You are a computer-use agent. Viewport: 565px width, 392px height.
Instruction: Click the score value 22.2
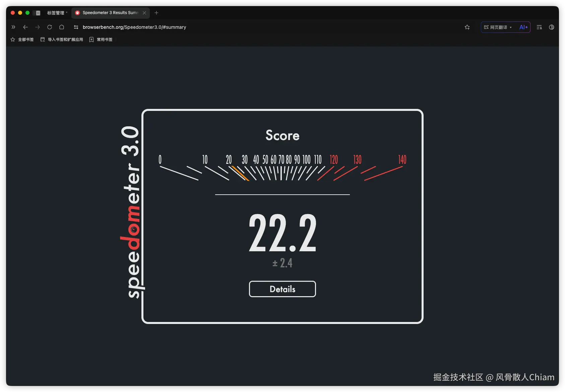pos(282,233)
